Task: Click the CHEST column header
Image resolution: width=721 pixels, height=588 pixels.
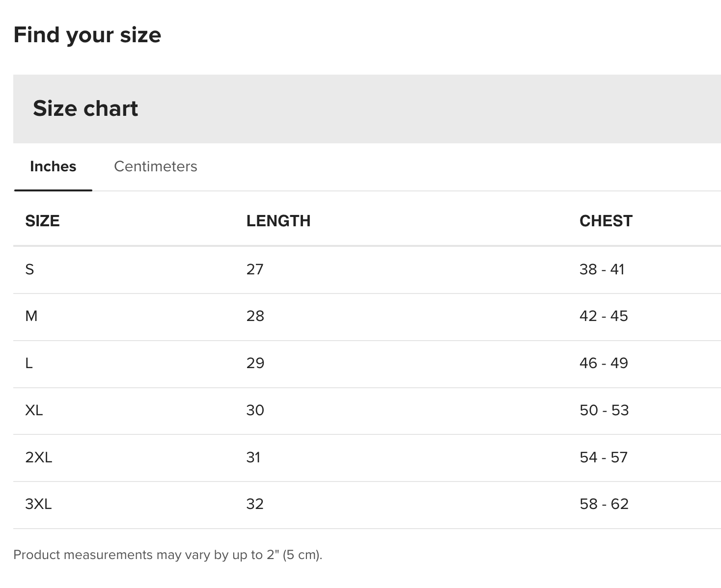Action: (606, 221)
